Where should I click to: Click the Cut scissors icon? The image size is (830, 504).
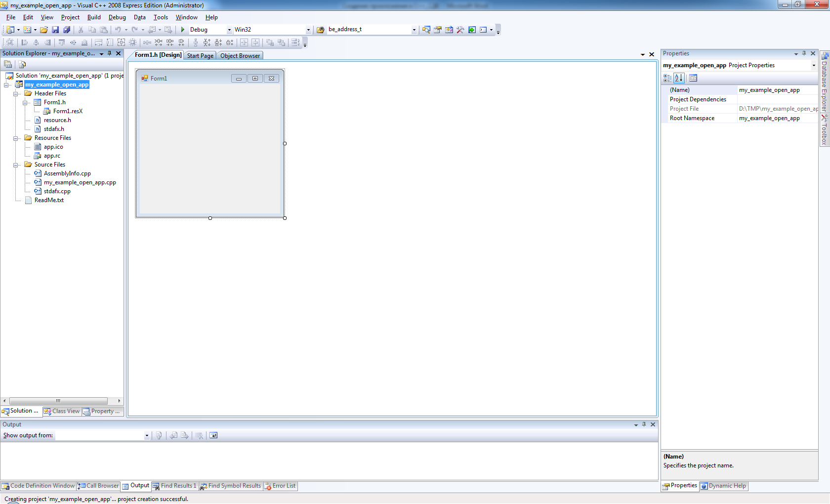pyautogui.click(x=81, y=30)
